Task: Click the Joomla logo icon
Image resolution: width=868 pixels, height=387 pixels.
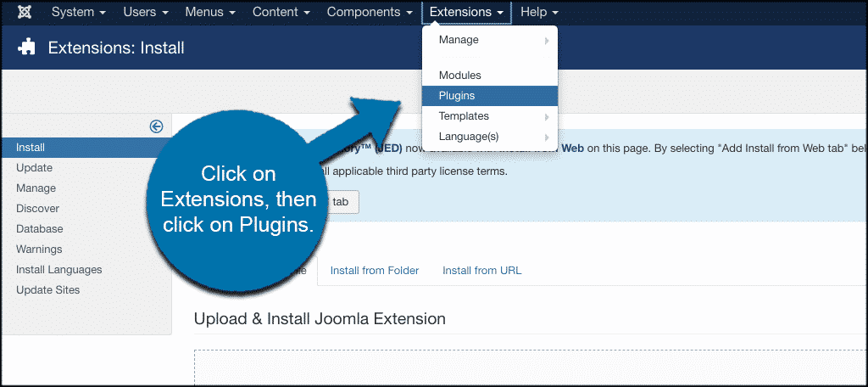Action: (25, 12)
